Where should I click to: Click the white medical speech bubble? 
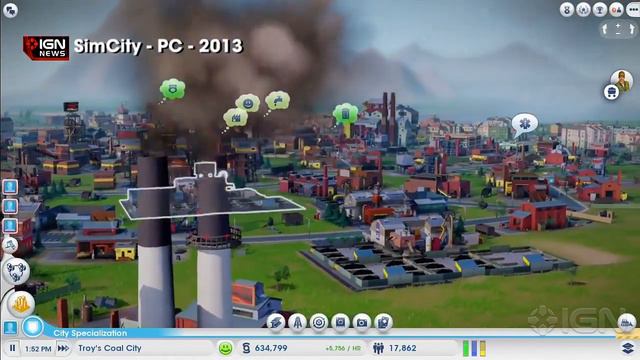[524, 125]
